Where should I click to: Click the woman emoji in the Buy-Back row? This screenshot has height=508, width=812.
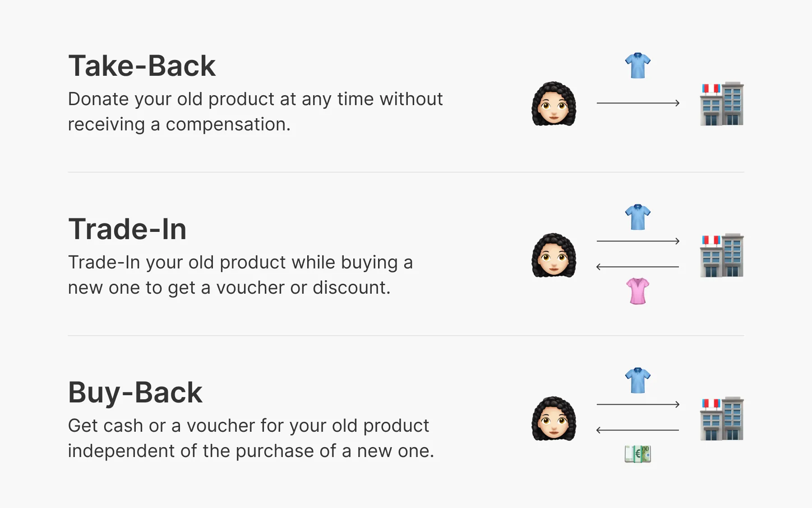point(554,419)
